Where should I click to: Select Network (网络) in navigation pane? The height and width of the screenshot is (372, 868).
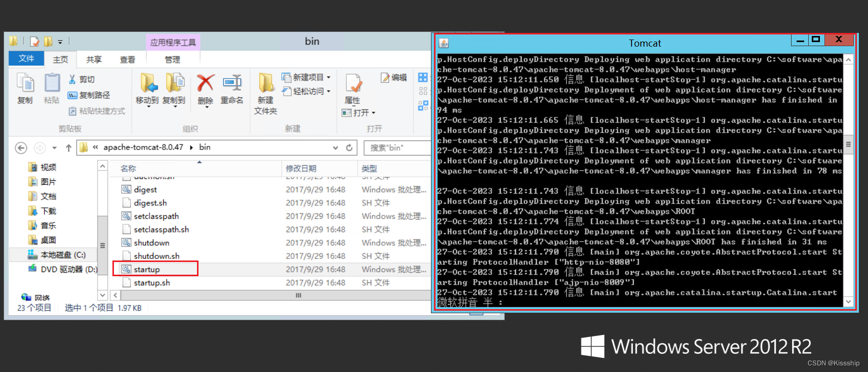pos(35,297)
